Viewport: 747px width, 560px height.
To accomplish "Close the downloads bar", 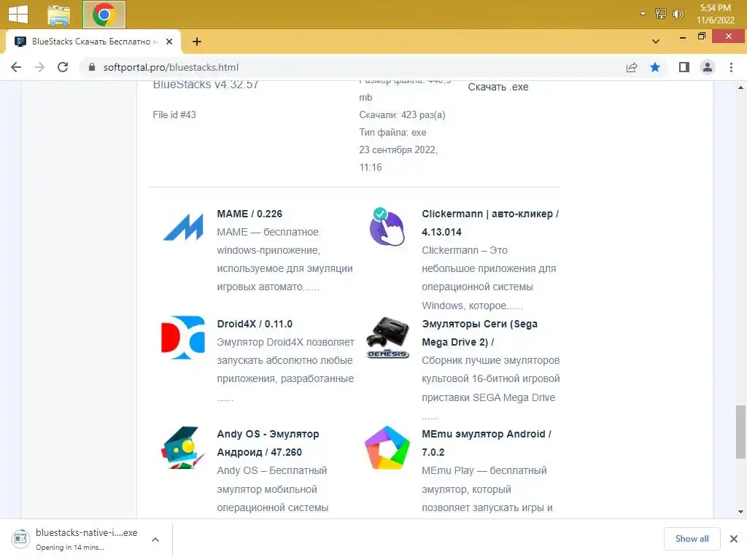I will (734, 539).
